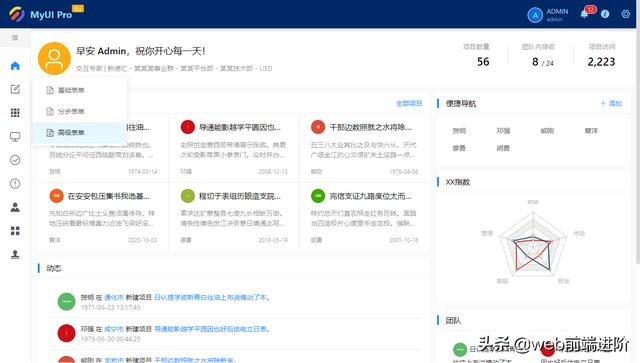This screenshot has width=640, height=363.
Task: Click red avatar in 1979-05-30 activity row
Action: 67,333
